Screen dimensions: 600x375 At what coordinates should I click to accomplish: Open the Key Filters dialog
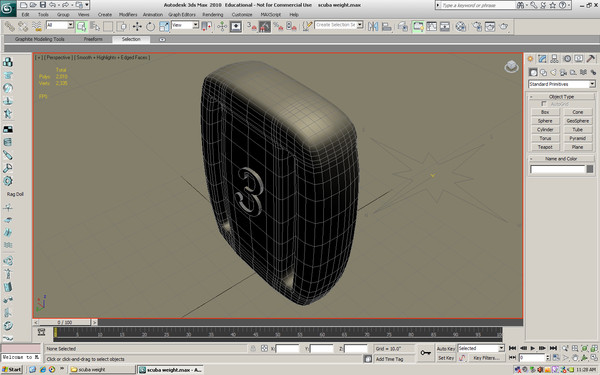pos(486,358)
